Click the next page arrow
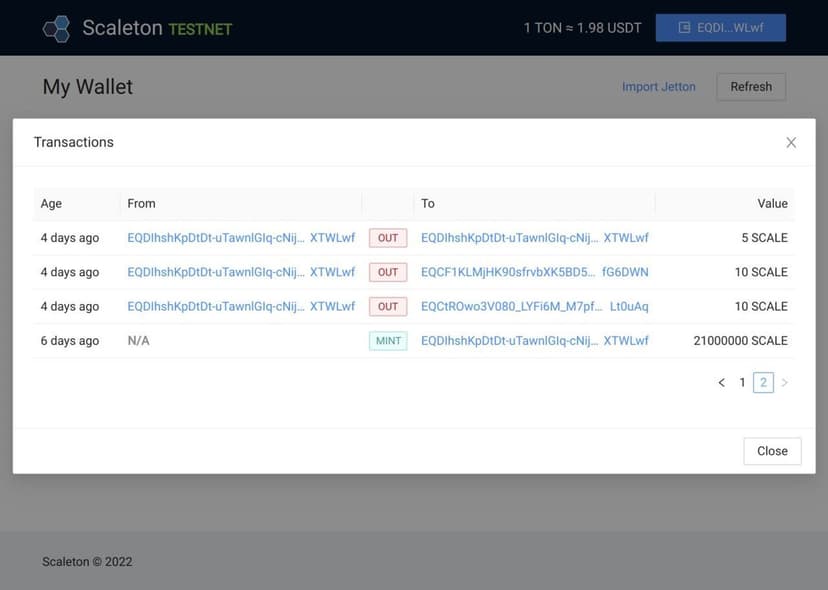Screen dimensions: 828x590 785,383
